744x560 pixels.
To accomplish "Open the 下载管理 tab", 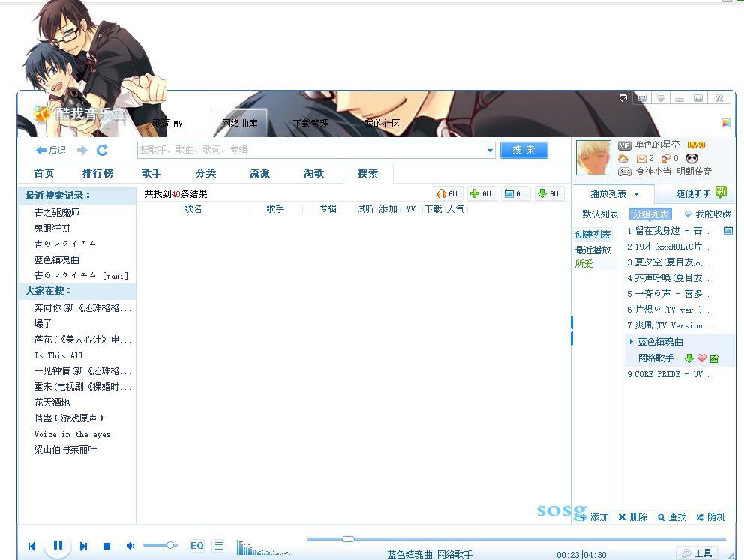I will [x=310, y=124].
